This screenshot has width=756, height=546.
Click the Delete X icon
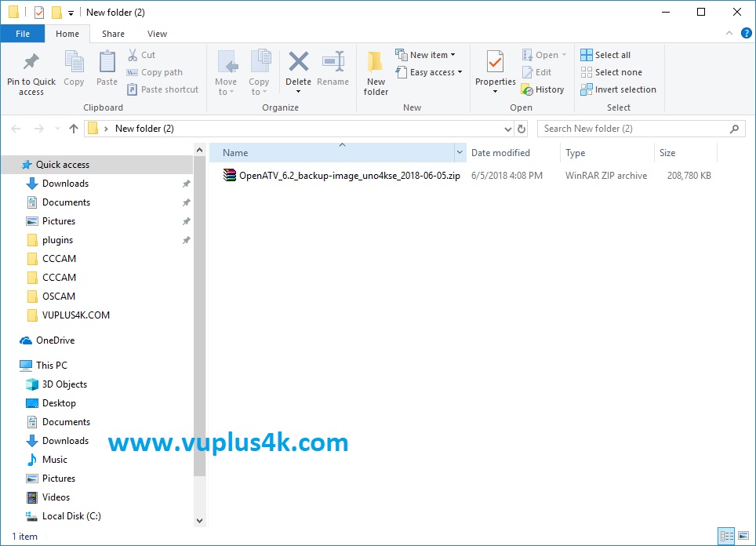tap(299, 62)
